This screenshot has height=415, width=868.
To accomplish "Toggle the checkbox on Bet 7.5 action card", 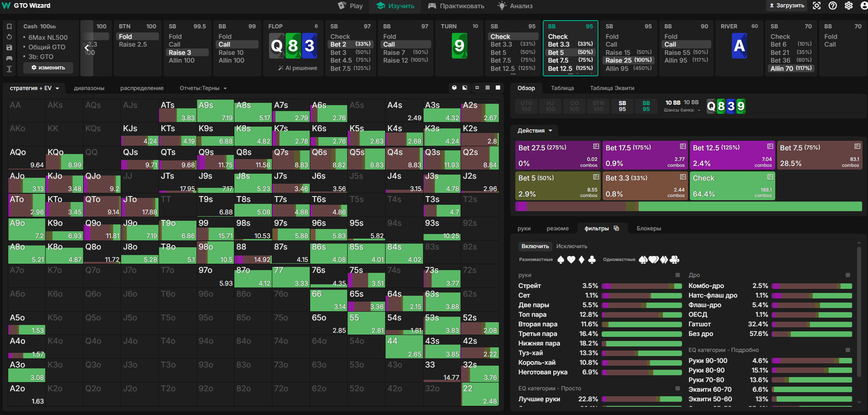I will click(857, 146).
